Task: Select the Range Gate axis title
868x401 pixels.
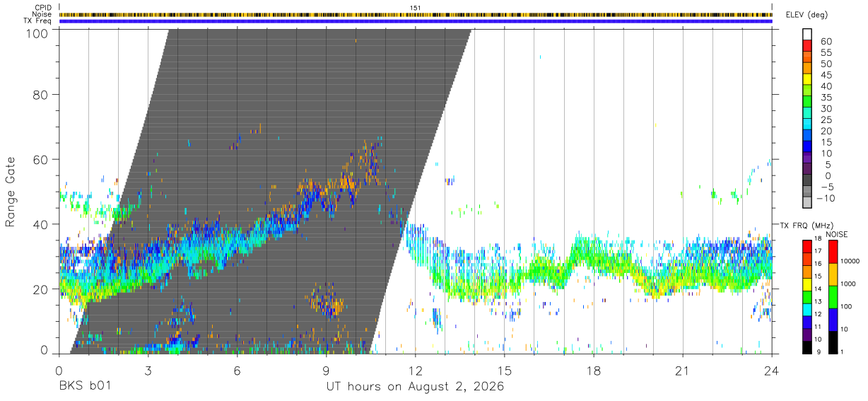Action: pos(11,192)
